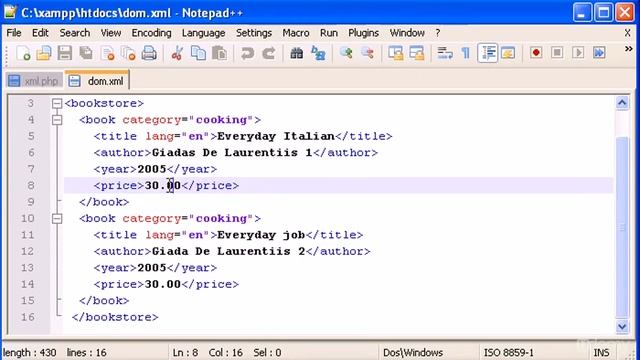Click the text Everyday Italian on line 5
This screenshot has width=640, height=360.
[x=276, y=136]
